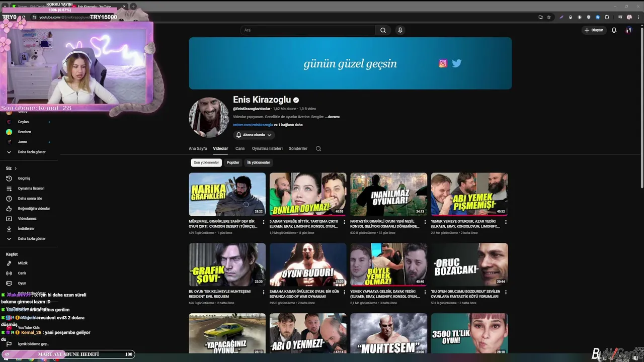
Task: Click the Ara search input field
Action: click(307, 30)
